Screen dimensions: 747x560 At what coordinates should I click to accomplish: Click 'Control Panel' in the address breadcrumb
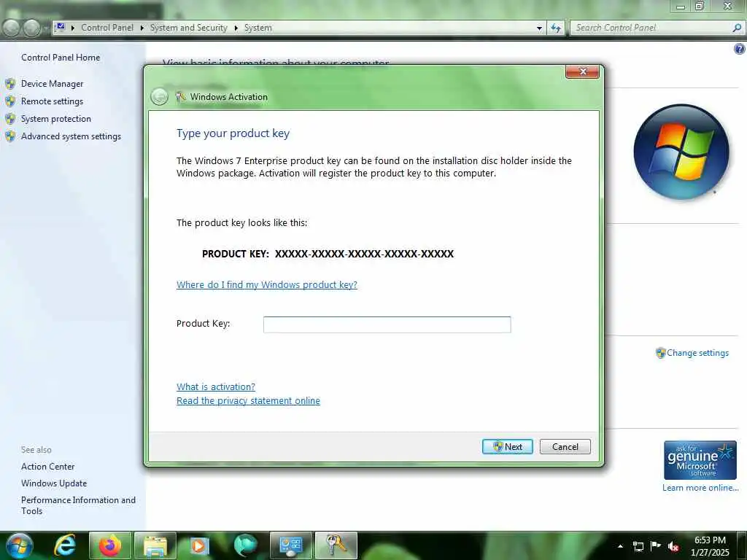[x=107, y=28]
